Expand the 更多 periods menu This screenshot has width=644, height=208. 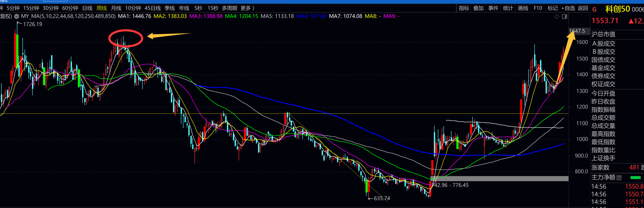[247, 8]
